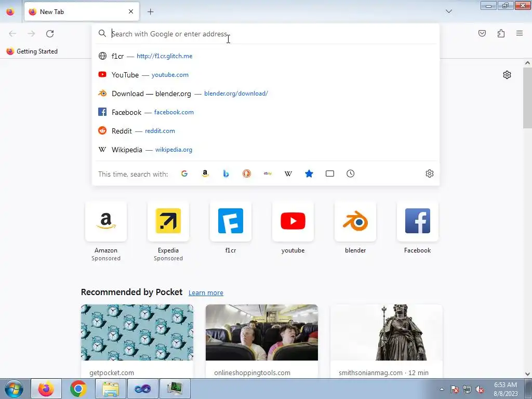Image resolution: width=532 pixels, height=399 pixels.
Task: Show hidden tray icons arrow
Action: [442, 389]
